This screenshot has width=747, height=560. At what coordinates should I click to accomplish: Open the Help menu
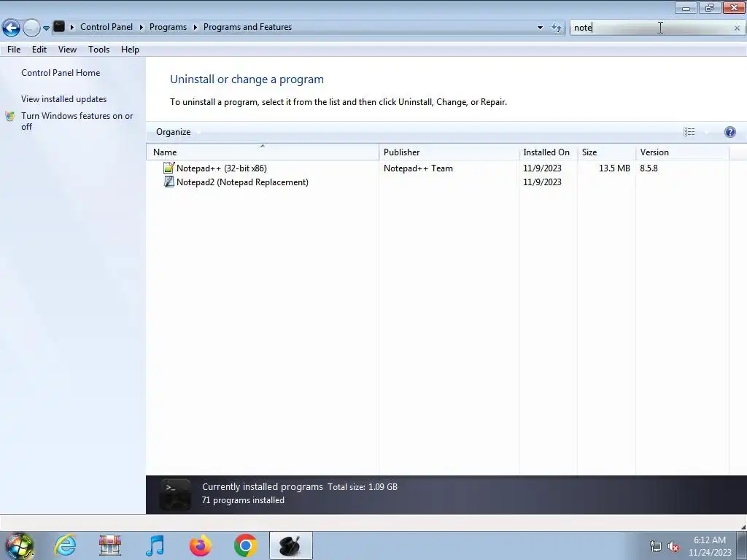130,50
